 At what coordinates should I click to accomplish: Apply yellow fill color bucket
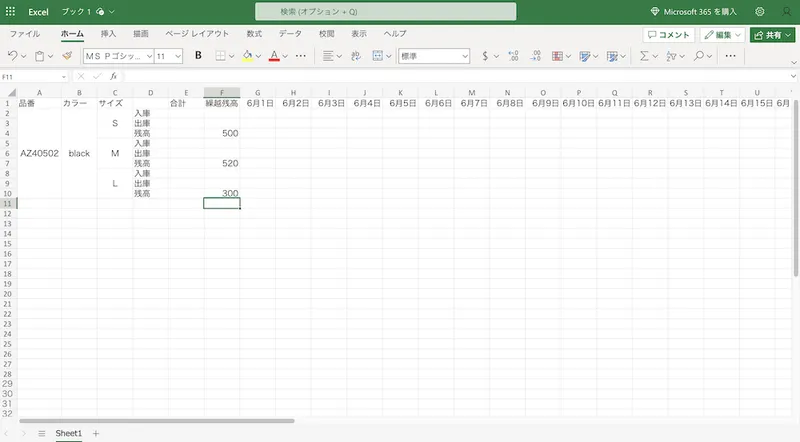pyautogui.click(x=247, y=56)
